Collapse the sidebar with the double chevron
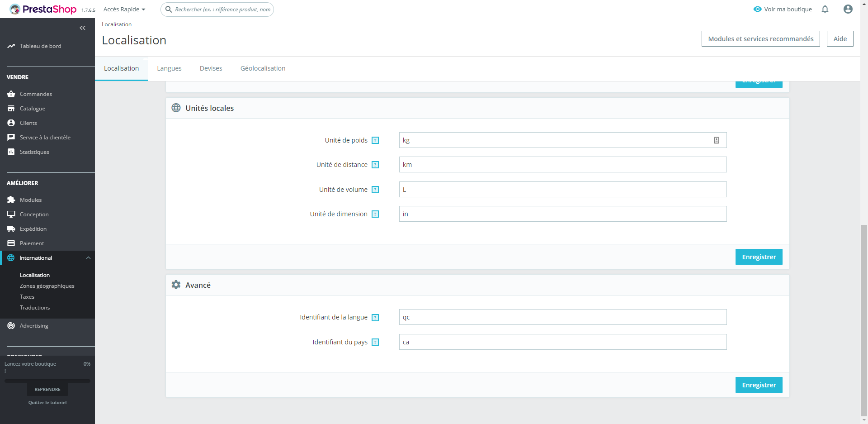This screenshot has width=868, height=424. click(83, 28)
